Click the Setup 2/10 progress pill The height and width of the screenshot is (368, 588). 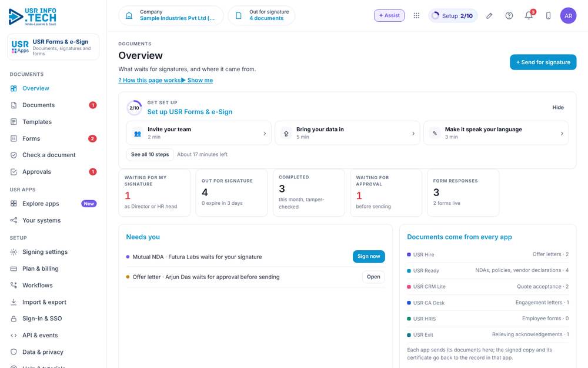coord(453,16)
